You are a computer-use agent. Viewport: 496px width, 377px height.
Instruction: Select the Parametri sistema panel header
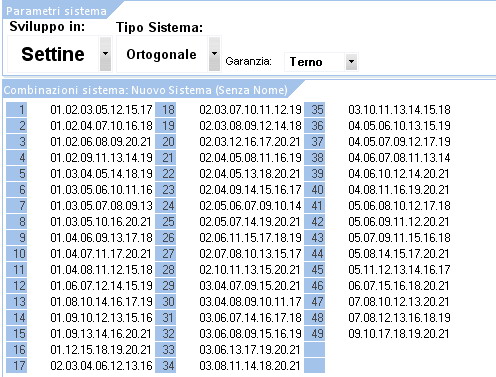pos(56,11)
